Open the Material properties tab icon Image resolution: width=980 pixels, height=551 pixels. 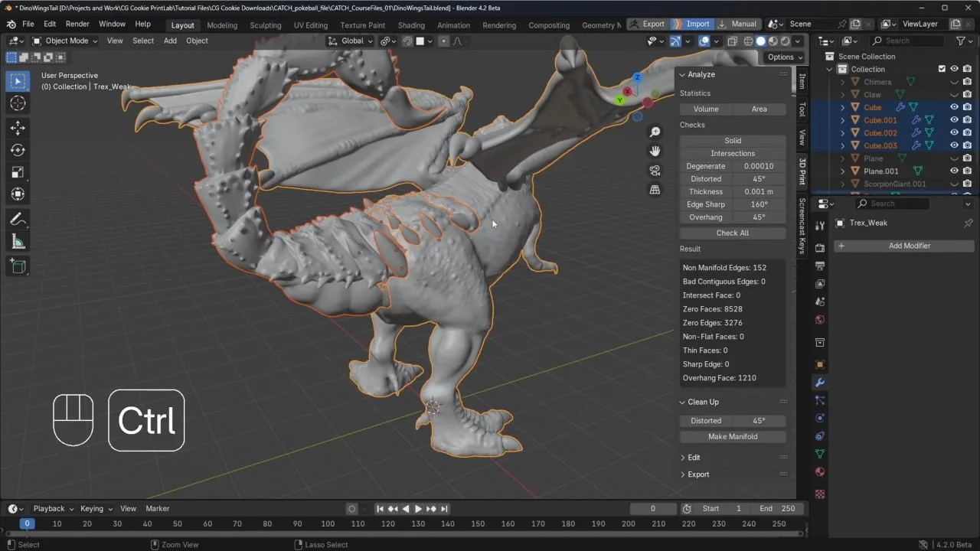coord(820,471)
